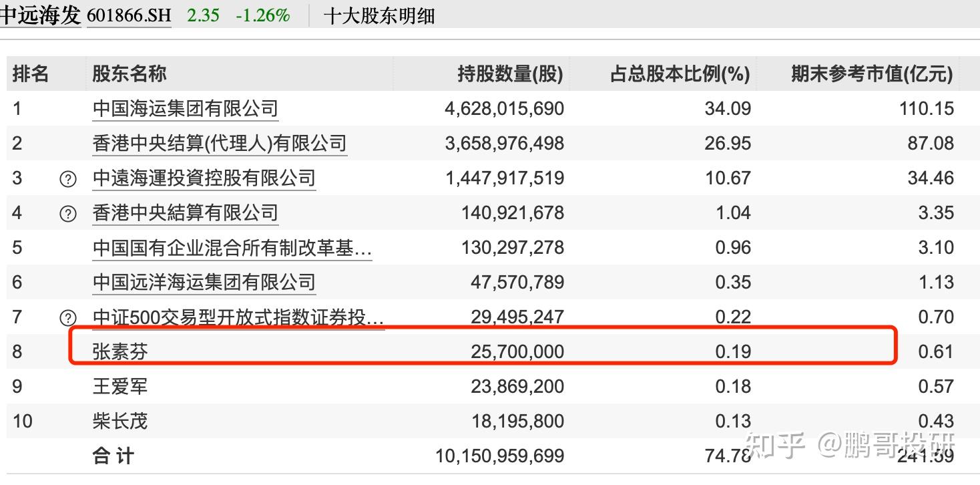Click share count 4,628,015,690
The image size is (980, 485).
[x=505, y=109]
